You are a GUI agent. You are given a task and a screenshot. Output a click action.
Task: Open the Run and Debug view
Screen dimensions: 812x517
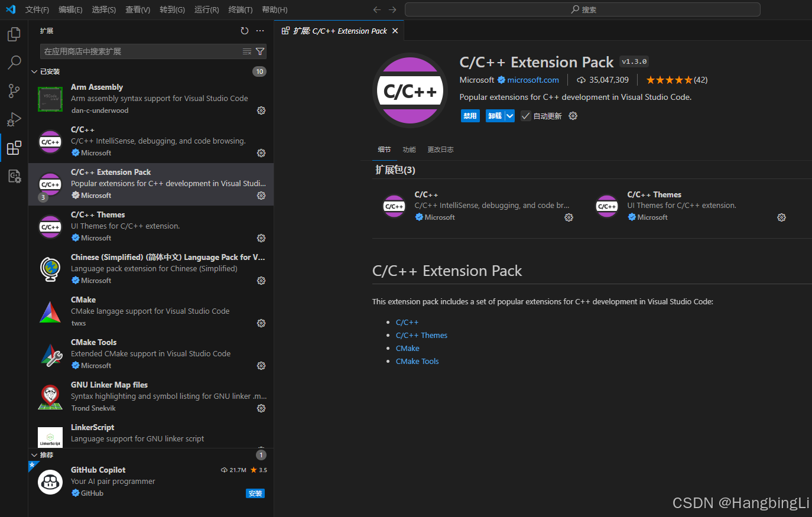pyautogui.click(x=14, y=119)
